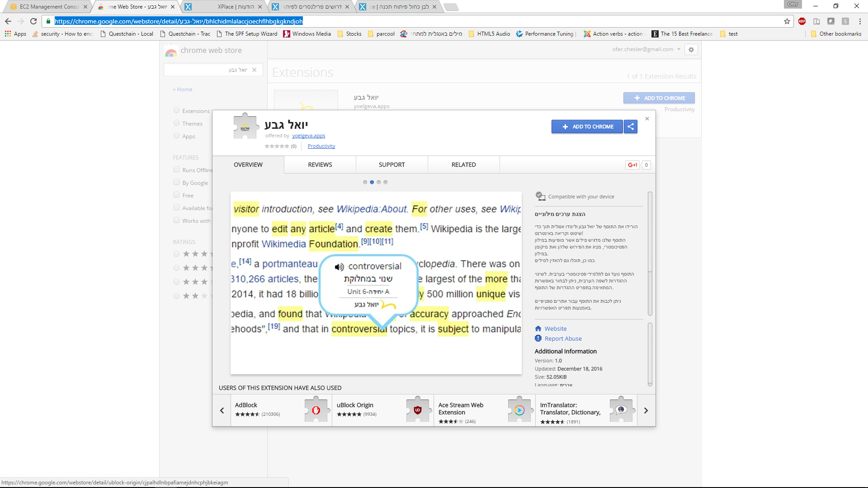Open the Productivity category link
This screenshot has height=488, width=868.
click(321, 146)
